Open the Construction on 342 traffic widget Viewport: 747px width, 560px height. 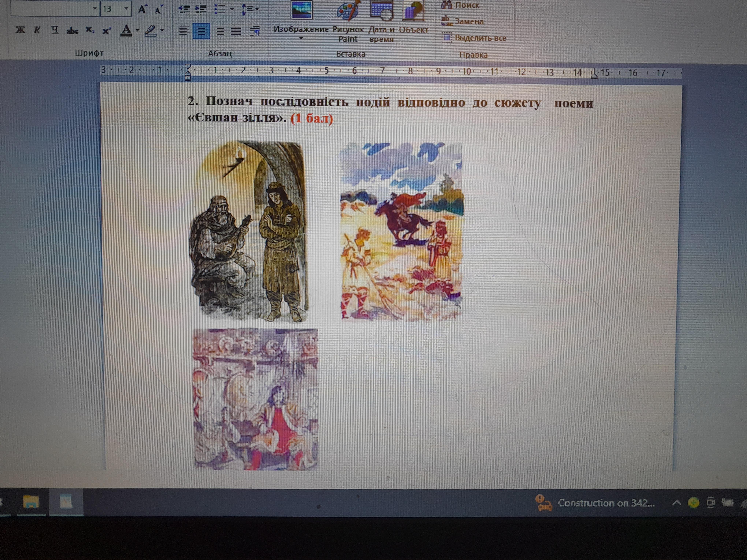595,503
